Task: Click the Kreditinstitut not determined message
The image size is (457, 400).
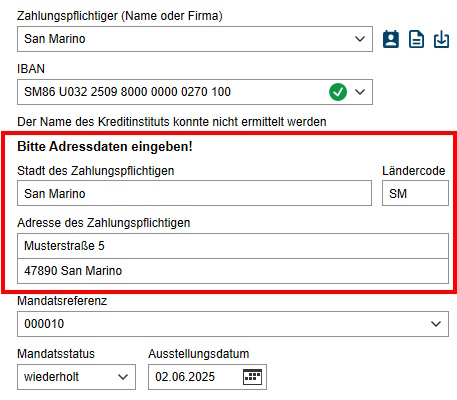Action: point(172,122)
